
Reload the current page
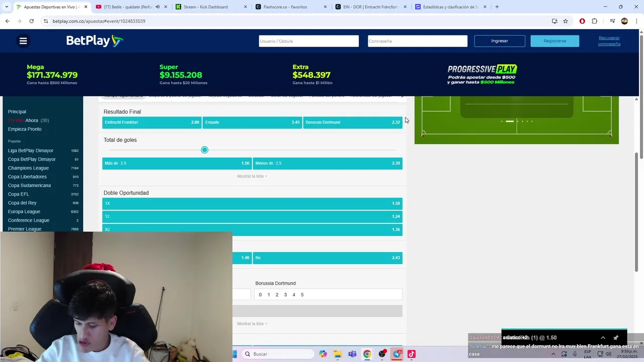click(31, 21)
